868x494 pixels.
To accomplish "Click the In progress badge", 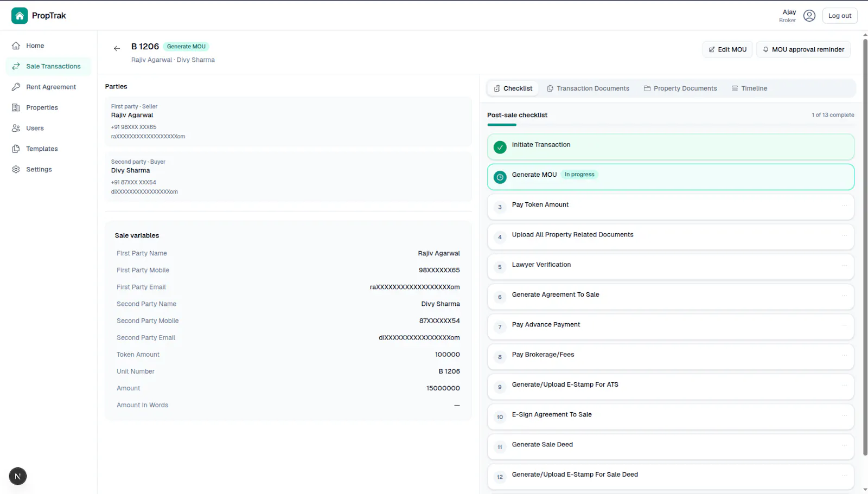I will coord(579,175).
